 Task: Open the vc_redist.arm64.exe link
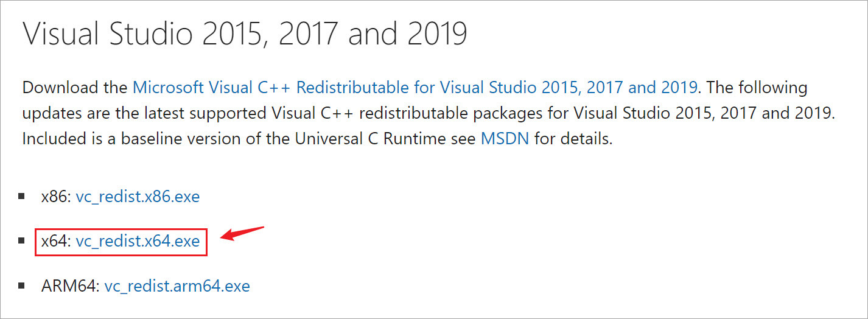pos(177,286)
